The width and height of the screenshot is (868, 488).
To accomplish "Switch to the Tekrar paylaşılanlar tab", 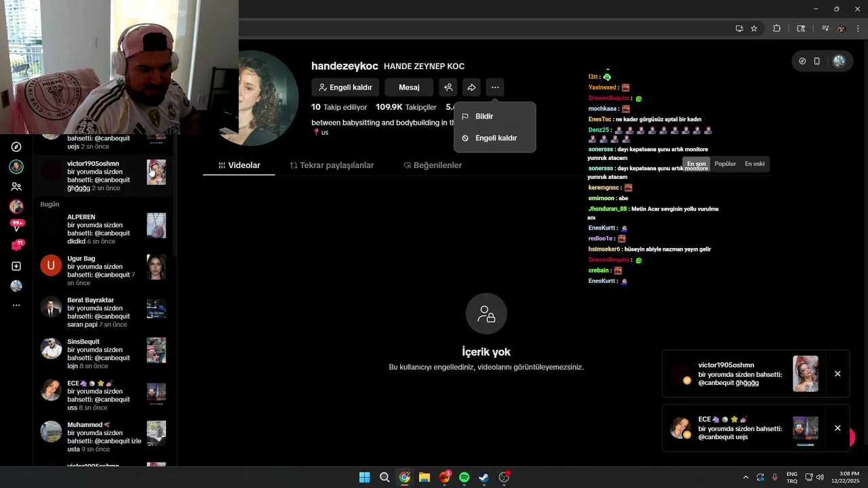I will 332,165.
